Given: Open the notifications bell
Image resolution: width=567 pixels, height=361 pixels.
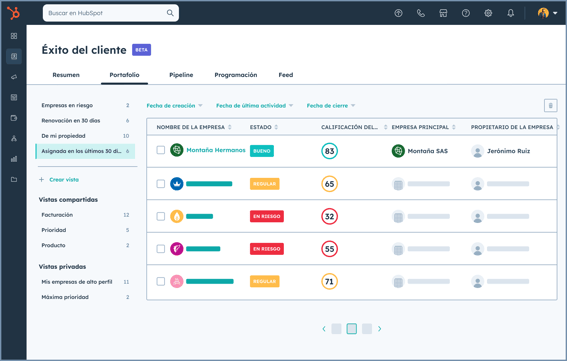Looking at the screenshot, I should click(x=511, y=13).
